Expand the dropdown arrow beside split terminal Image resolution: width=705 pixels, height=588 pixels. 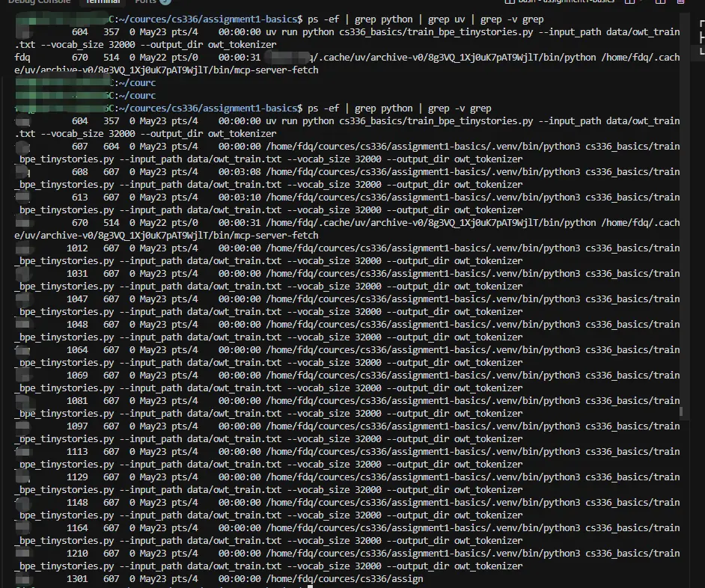click(641, 1)
